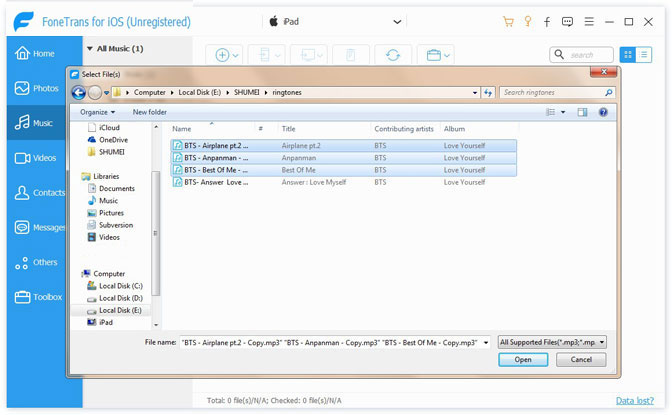Select Local Disk (C:) in navigation pane
The image size is (672, 415).
[x=115, y=286]
